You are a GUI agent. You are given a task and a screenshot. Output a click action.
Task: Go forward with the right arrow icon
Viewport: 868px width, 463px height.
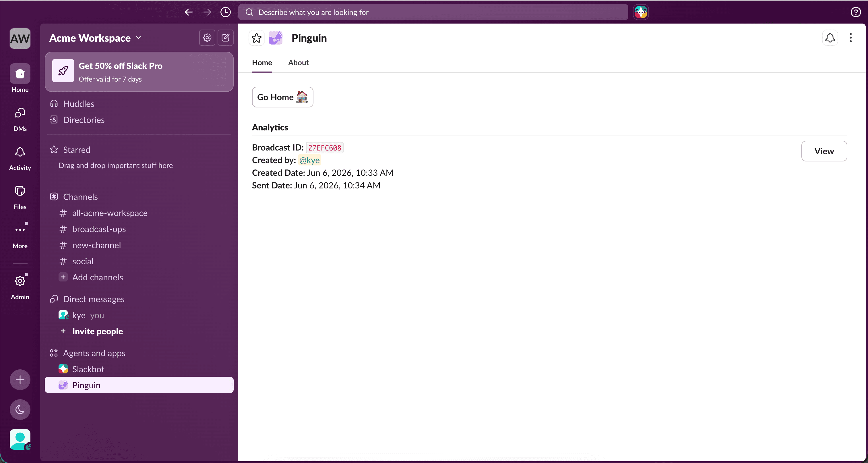207,12
